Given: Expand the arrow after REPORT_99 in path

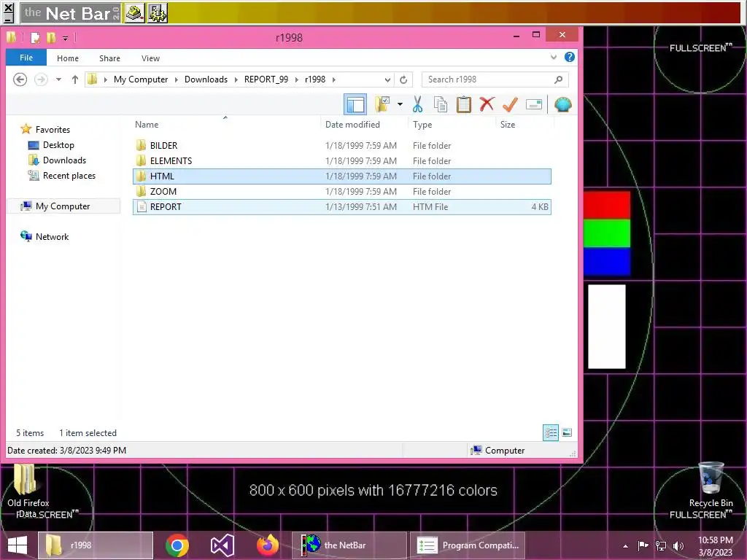Looking at the screenshot, I should point(297,79).
